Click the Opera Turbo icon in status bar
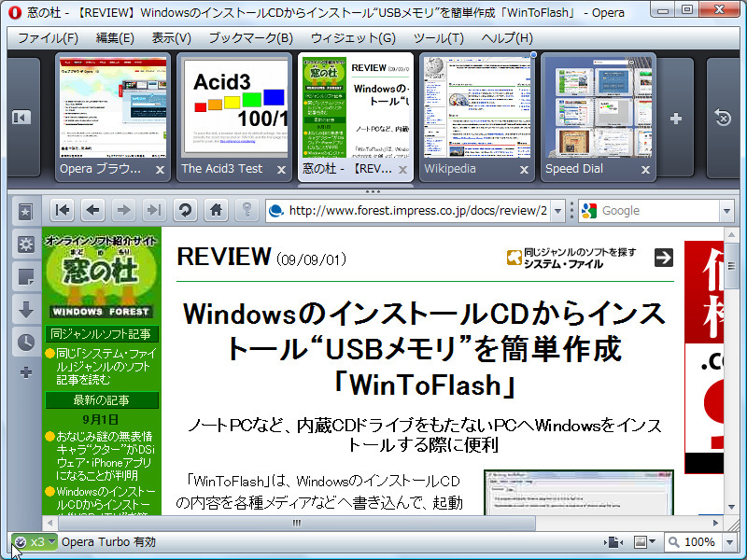The width and height of the screenshot is (747, 560). (21, 541)
